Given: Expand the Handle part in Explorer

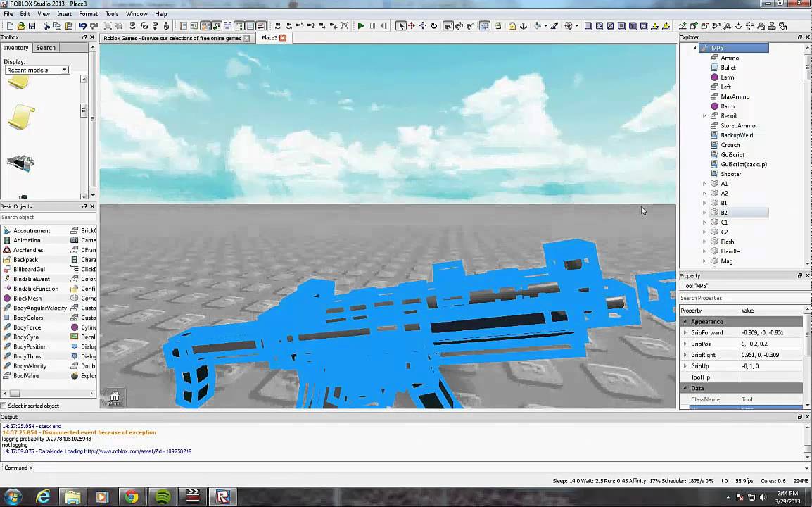Looking at the screenshot, I should click(704, 251).
